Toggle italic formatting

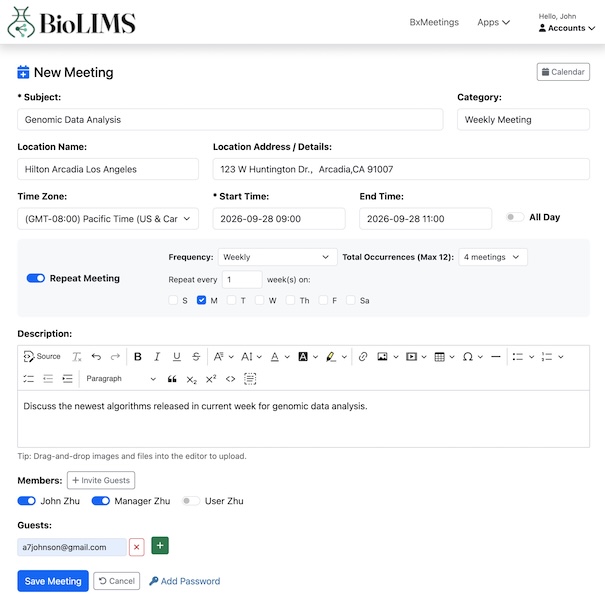[x=157, y=357]
